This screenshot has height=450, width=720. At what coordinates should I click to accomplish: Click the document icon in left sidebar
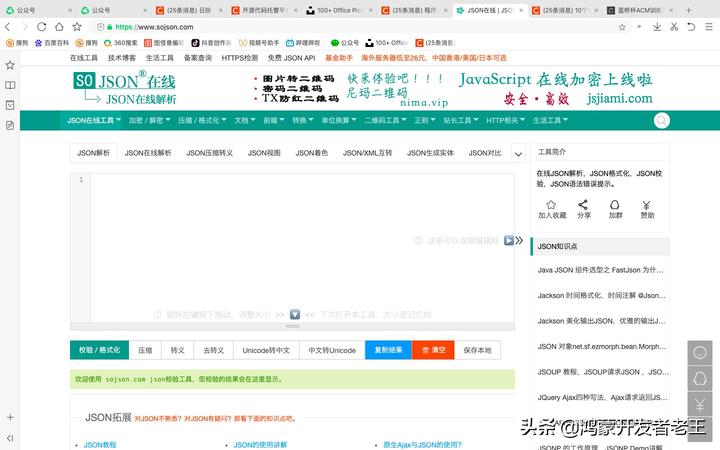click(10, 125)
